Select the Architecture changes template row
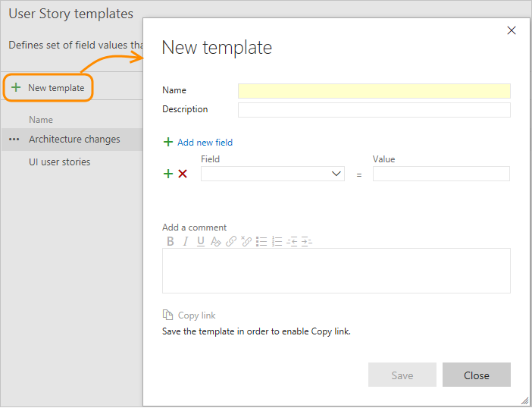Image resolution: width=532 pixels, height=408 pixels. [72, 140]
